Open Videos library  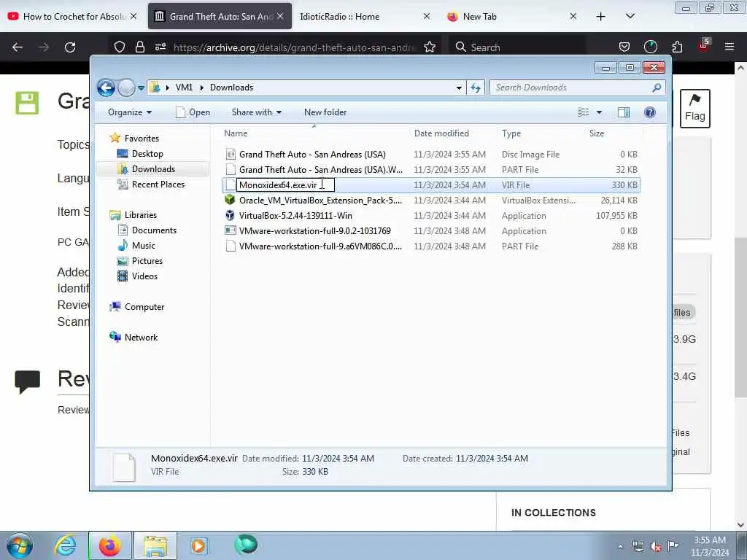pos(144,276)
